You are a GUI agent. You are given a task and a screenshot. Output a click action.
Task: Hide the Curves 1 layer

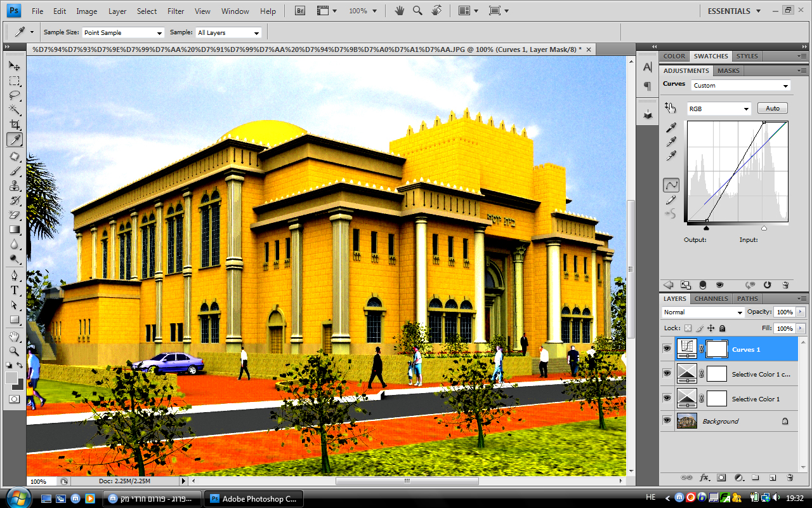click(x=667, y=349)
